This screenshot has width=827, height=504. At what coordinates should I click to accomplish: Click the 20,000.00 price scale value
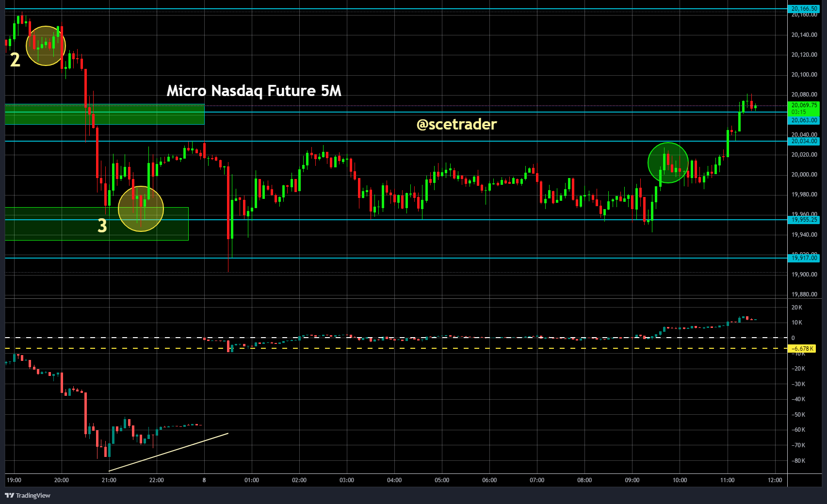804,175
